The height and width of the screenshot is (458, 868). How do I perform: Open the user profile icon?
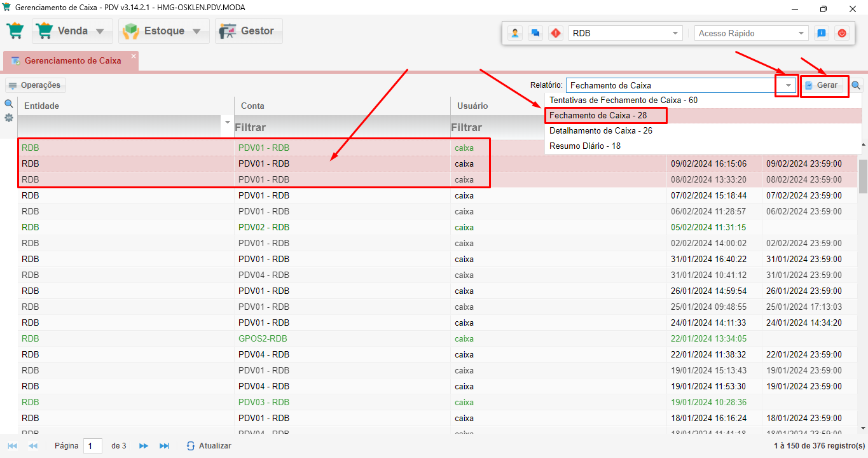click(x=515, y=33)
